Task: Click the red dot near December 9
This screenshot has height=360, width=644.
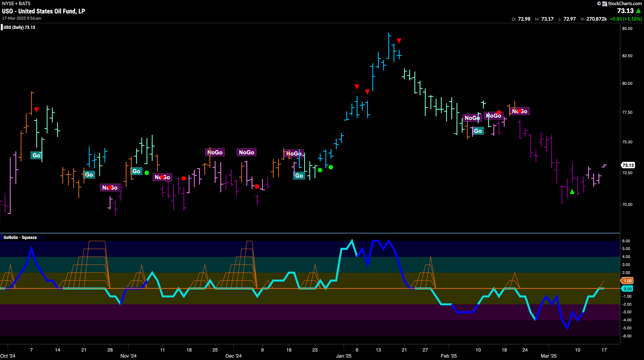Action: tap(257, 186)
